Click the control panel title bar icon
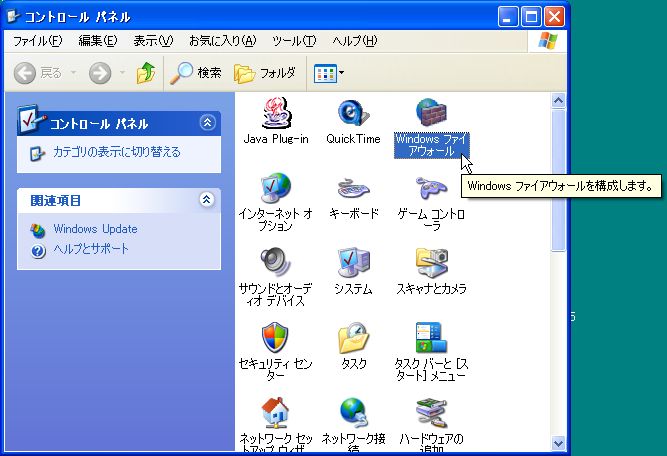Screen dimensions: 667x456 [14, 17]
